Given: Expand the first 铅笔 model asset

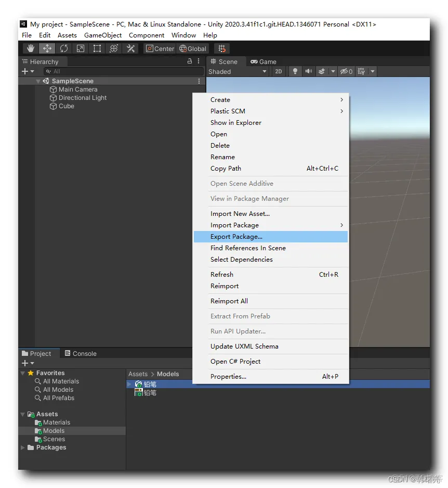Looking at the screenshot, I should point(129,384).
